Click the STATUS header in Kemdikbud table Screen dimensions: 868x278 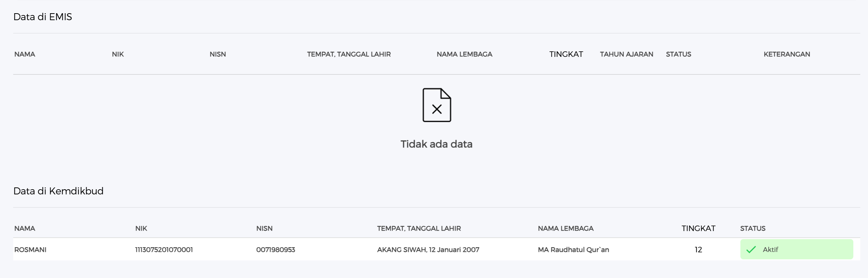coord(752,228)
